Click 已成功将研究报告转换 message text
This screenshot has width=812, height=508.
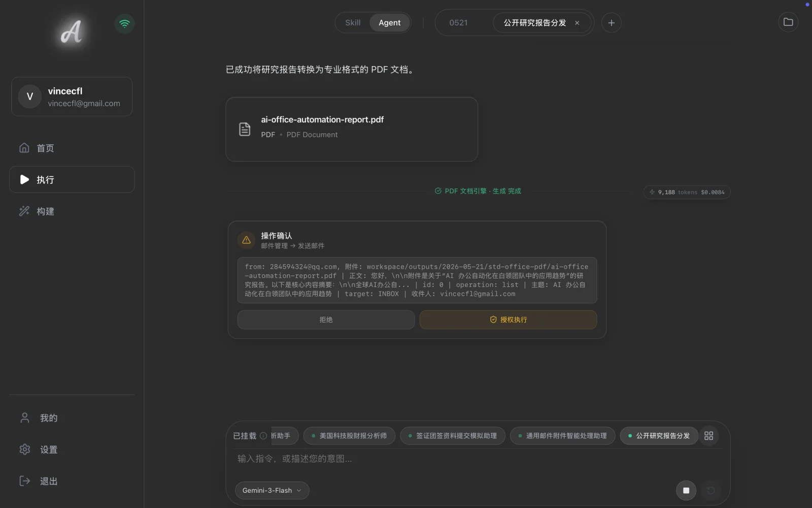click(321, 70)
